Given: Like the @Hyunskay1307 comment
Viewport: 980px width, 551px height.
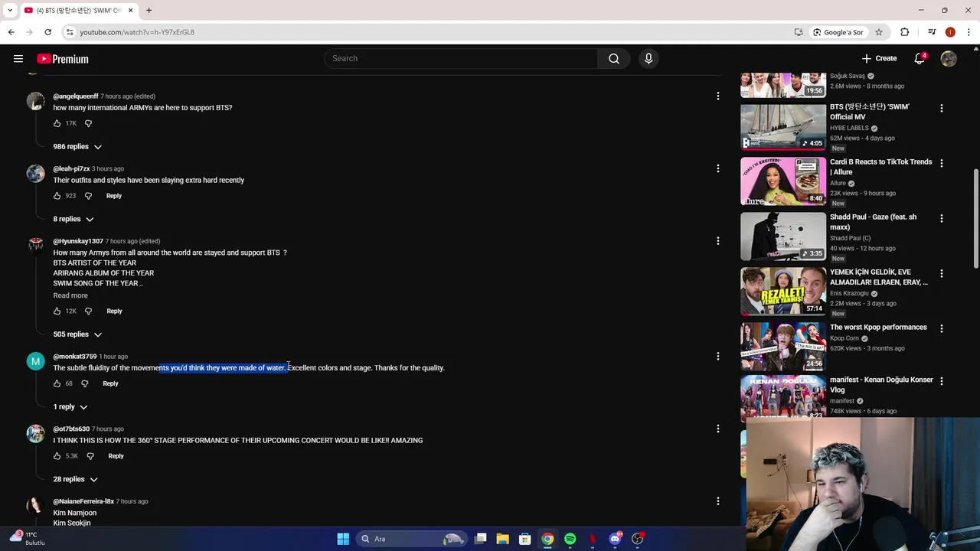Looking at the screenshot, I should tap(57, 311).
